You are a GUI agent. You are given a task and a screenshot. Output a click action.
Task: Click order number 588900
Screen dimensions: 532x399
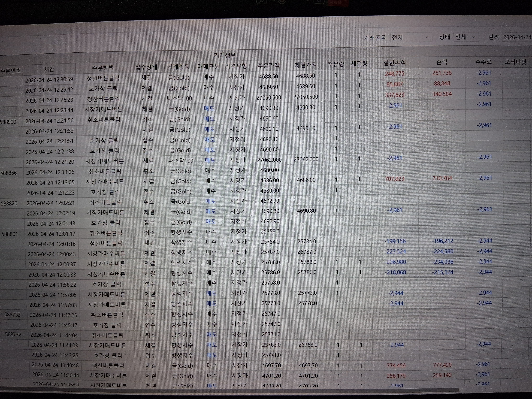click(8, 122)
